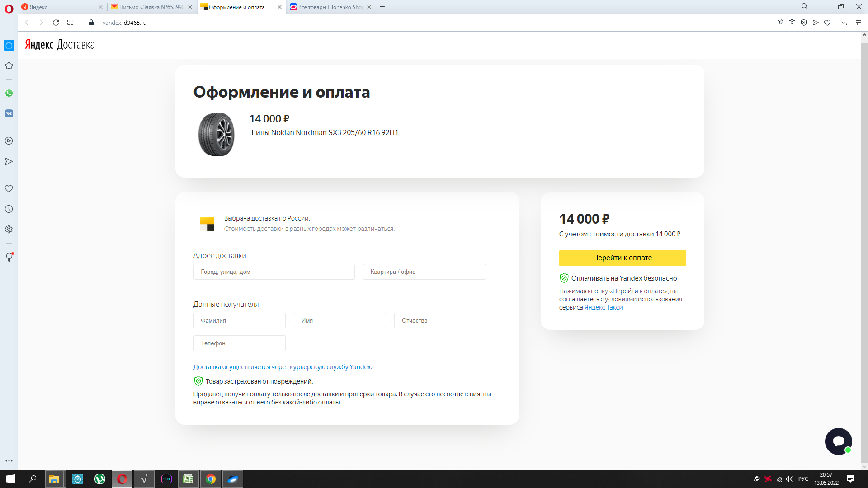Open the online chat support bubble

839,441
